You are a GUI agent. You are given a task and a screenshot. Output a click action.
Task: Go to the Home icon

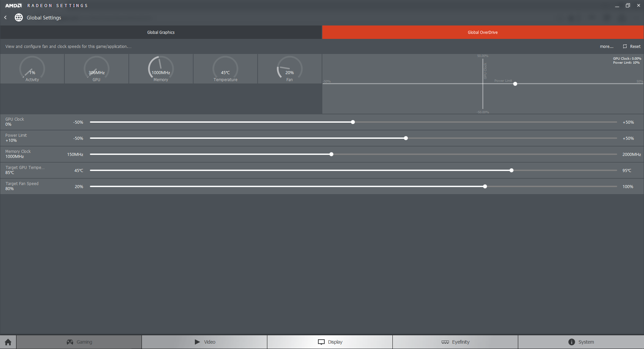pyautogui.click(x=8, y=342)
